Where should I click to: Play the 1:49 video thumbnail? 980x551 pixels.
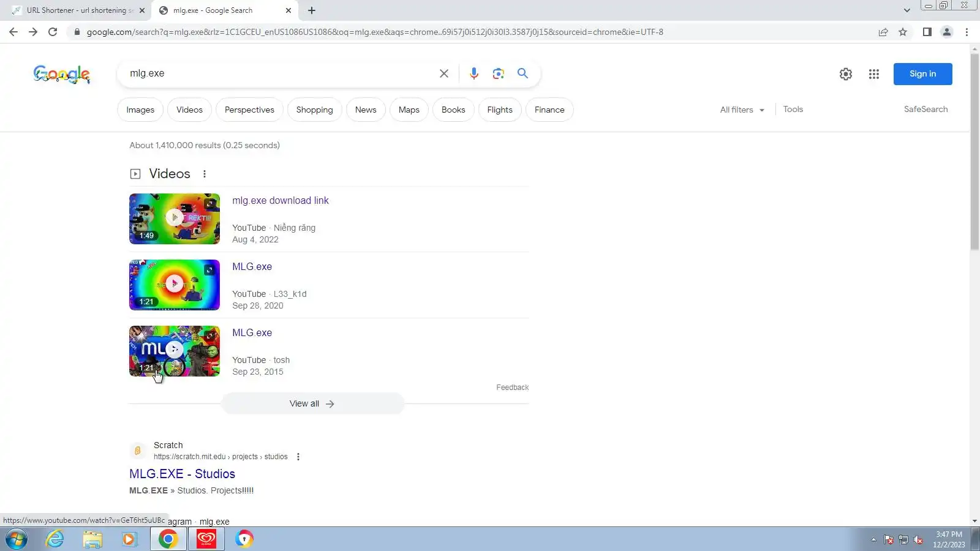[x=175, y=219]
